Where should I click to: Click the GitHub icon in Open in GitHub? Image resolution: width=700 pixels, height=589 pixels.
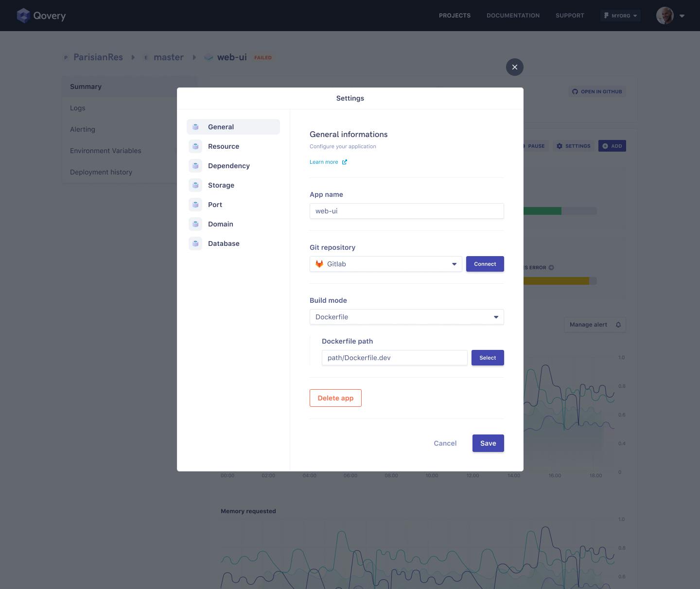pyautogui.click(x=575, y=91)
